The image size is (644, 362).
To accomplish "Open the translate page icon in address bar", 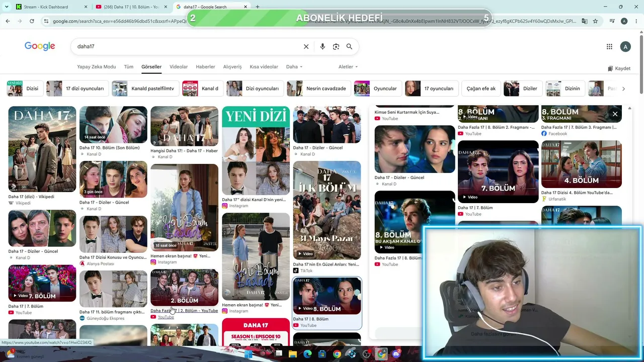I will point(584,21).
